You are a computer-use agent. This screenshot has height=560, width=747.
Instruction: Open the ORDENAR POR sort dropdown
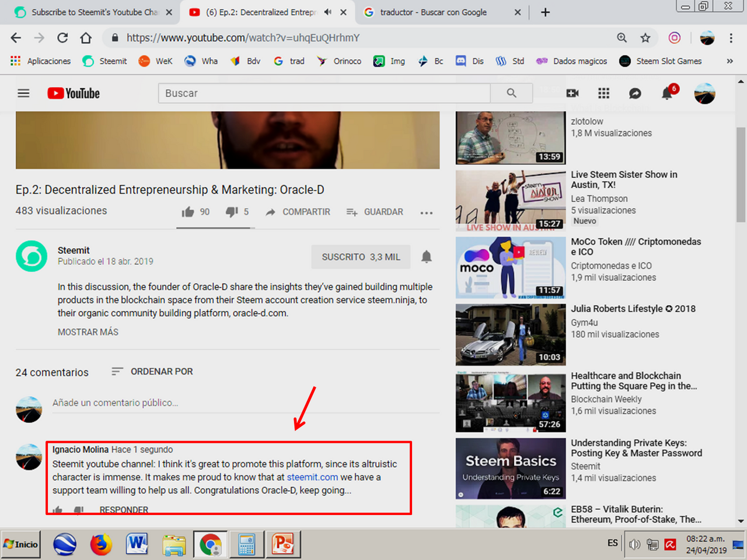[x=152, y=372]
